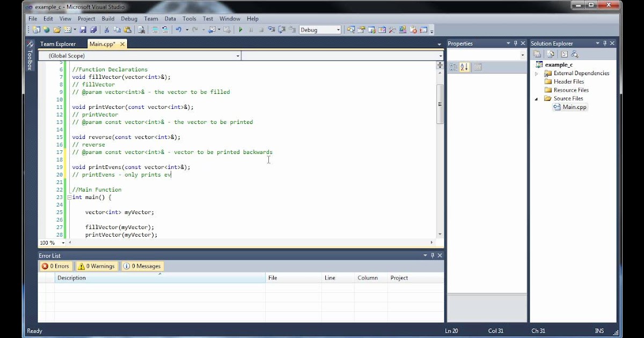Screen dimensions: 644x338
Task: Click the Step Into debug icon
Action: pos(272,30)
